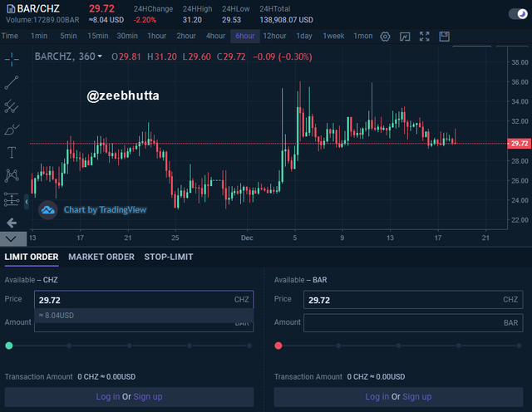Click the 24HLow 29.53 value

[231, 20]
